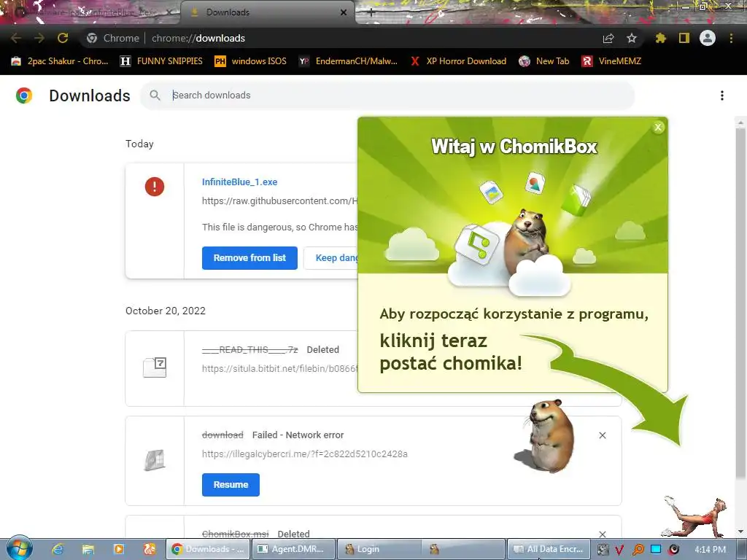This screenshot has width=747, height=560.
Task: Click the forward navigation arrow
Action: point(39,38)
